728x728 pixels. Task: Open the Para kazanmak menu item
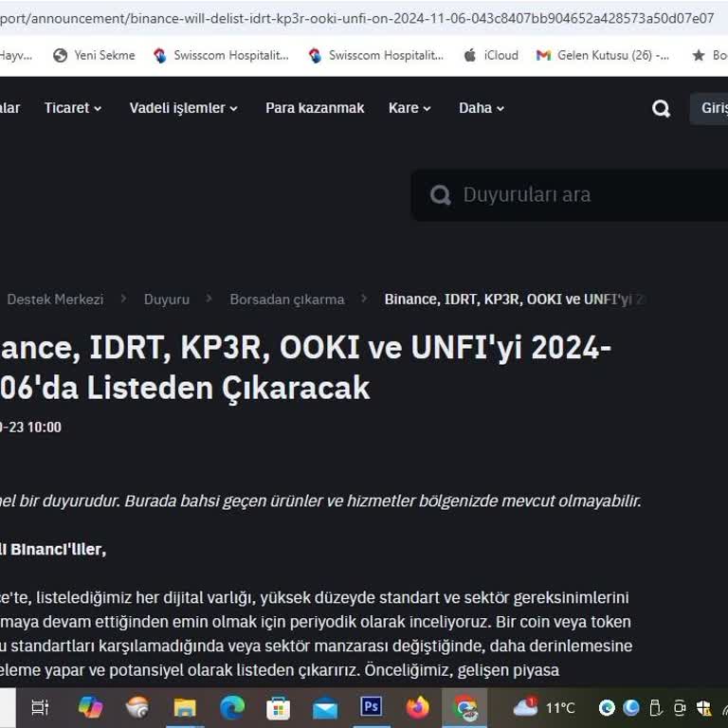pyautogui.click(x=315, y=108)
